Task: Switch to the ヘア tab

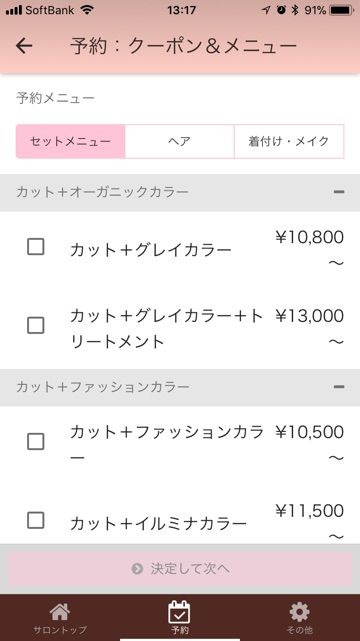Action: click(179, 141)
